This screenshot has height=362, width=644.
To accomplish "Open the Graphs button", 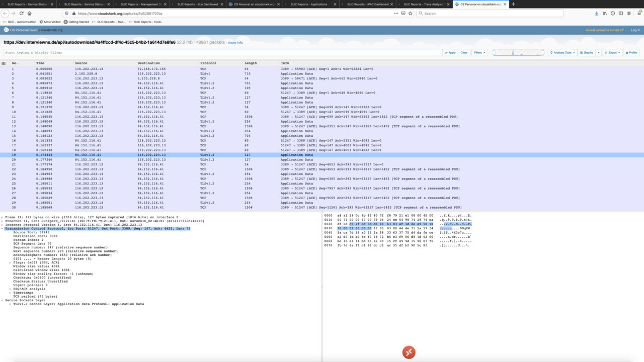I will pos(587,52).
